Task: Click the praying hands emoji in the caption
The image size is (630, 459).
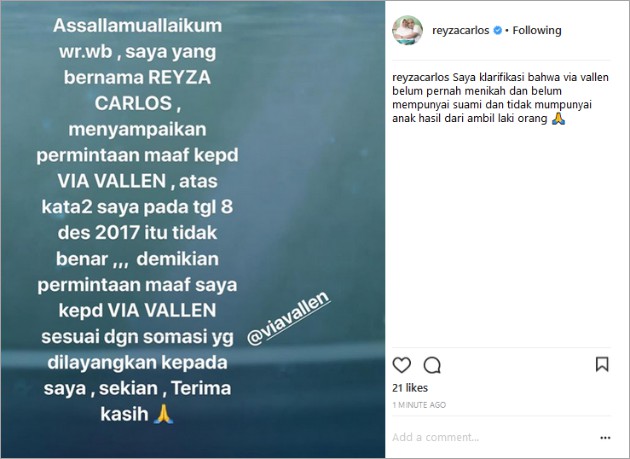Action: coord(558,118)
